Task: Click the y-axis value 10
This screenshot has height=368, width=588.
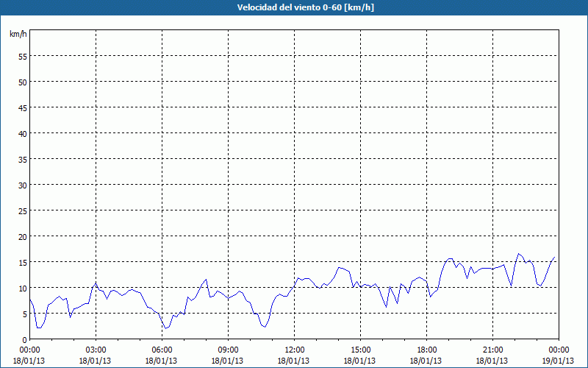Action: [23, 289]
